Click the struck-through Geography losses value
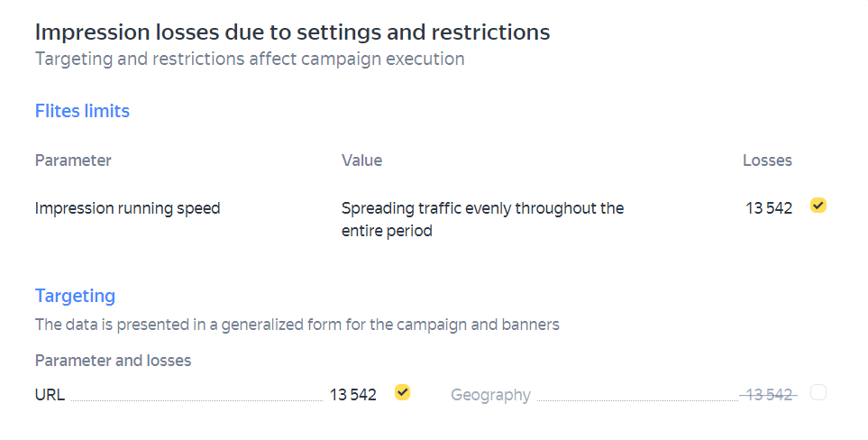This screenshot has height=440, width=868. 768,394
